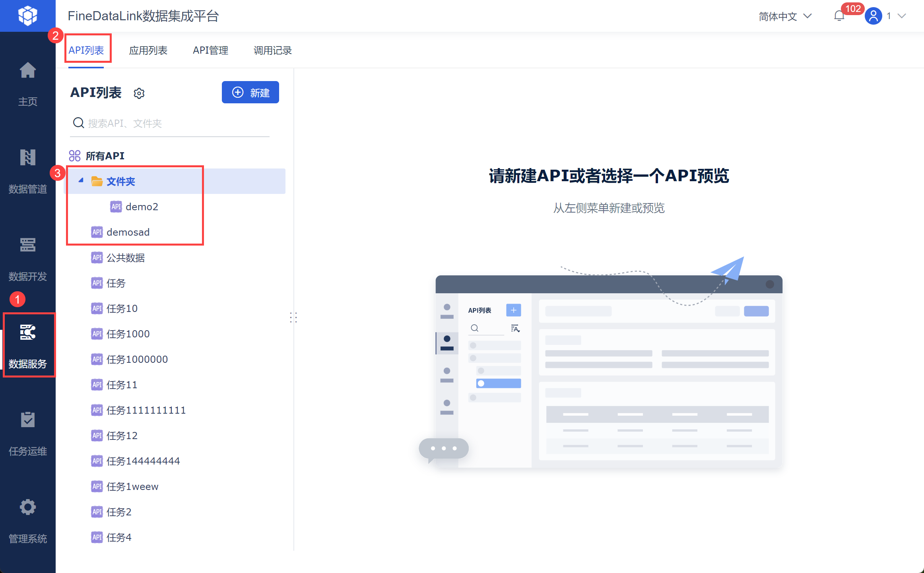Click the 新建 button
The height and width of the screenshot is (573, 924).
pos(250,92)
